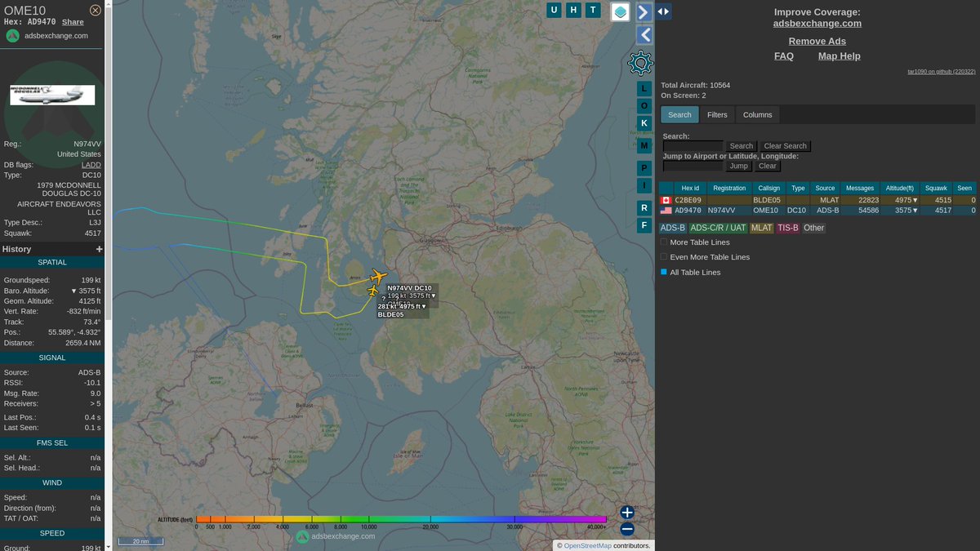Click the adsbexchange logo in info panel

[x=12, y=36]
